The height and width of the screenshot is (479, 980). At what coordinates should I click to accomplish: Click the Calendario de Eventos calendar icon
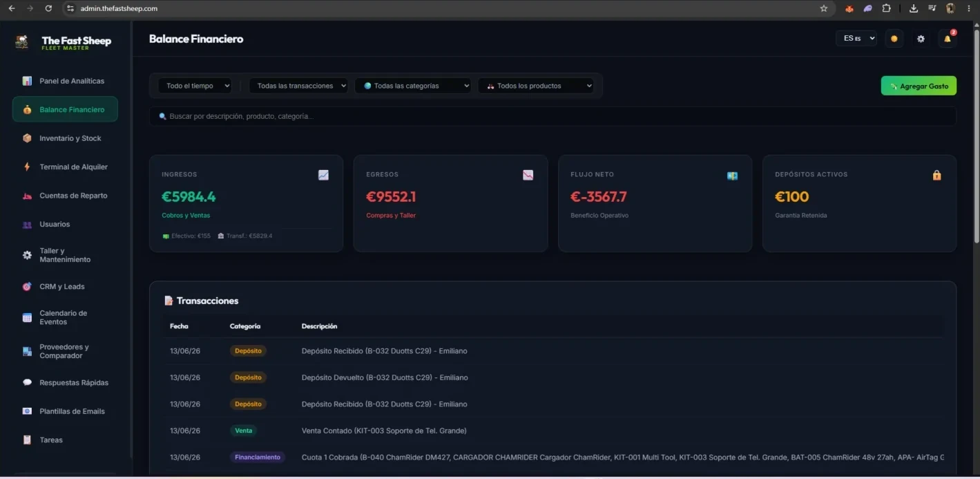tap(27, 317)
